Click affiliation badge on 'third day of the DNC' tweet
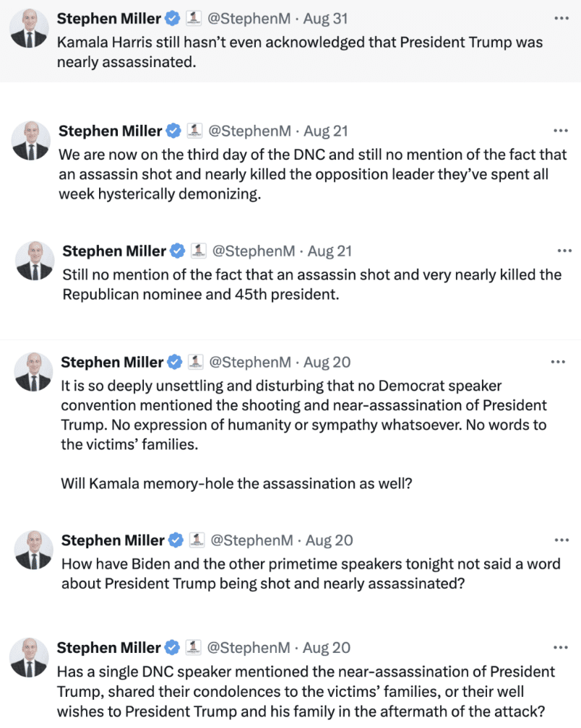Viewport: 581px width, 728px height. click(x=194, y=131)
